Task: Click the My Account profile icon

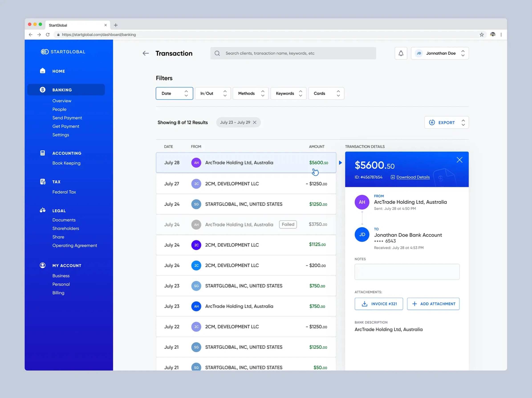Action: click(43, 265)
